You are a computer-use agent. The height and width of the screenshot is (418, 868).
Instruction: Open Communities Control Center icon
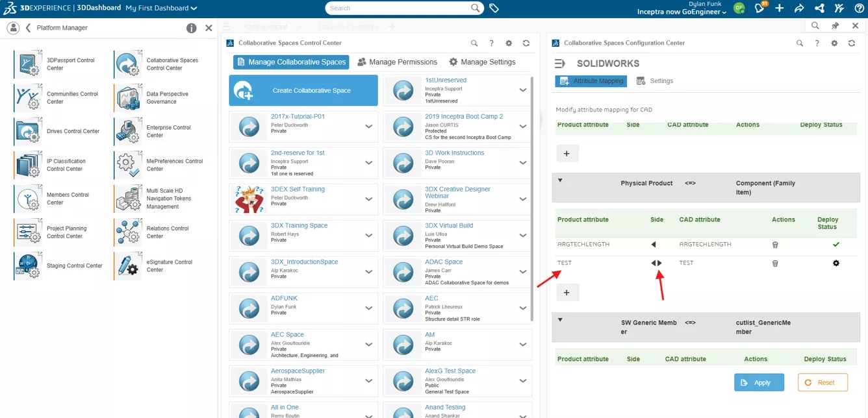[x=28, y=97]
